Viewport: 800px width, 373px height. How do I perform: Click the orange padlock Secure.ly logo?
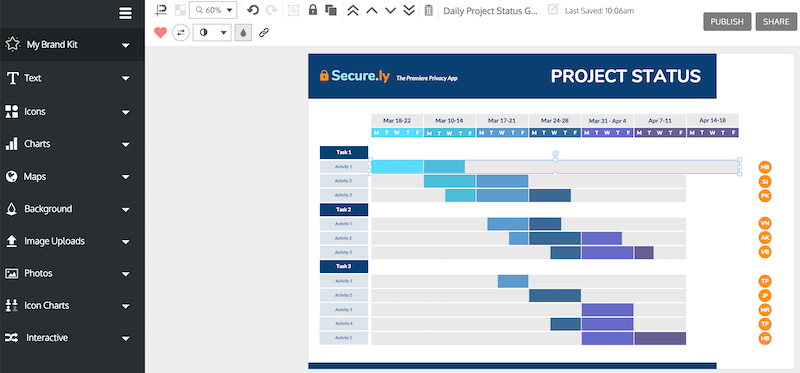click(x=324, y=76)
